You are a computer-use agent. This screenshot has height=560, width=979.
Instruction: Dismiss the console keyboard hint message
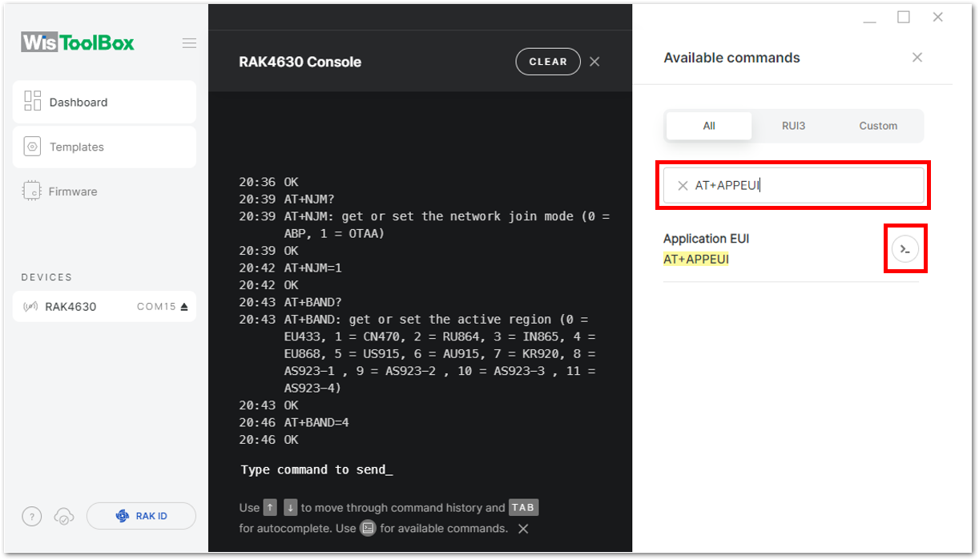523,529
